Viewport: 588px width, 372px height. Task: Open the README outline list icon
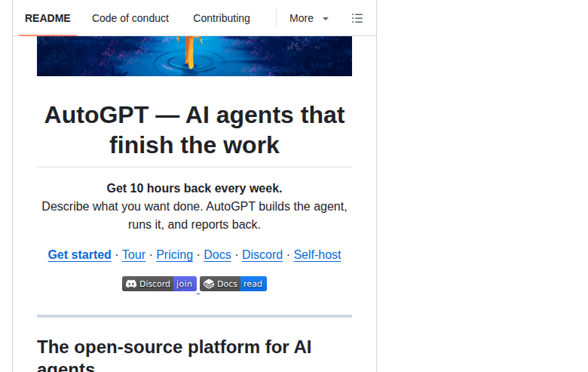click(x=357, y=18)
